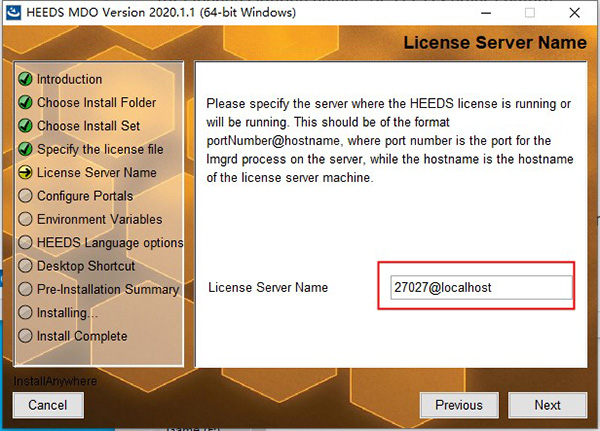Image resolution: width=600 pixels, height=431 pixels.
Task: Click the HEEDS app icon in title bar
Action: point(14,12)
